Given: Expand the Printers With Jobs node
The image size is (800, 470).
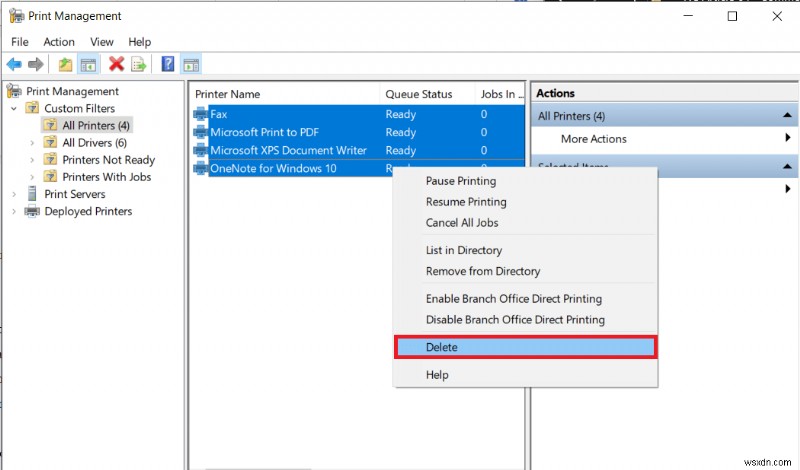Looking at the screenshot, I should [32, 177].
